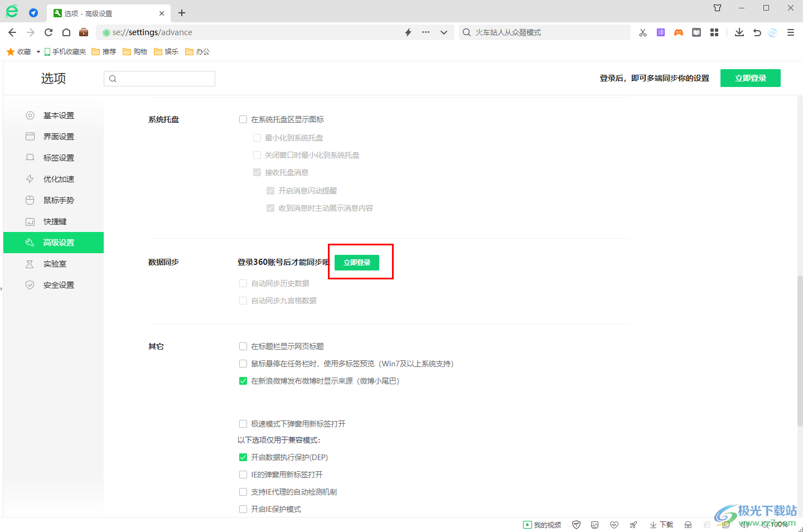Open the scissors screenshot tool

coord(643,32)
